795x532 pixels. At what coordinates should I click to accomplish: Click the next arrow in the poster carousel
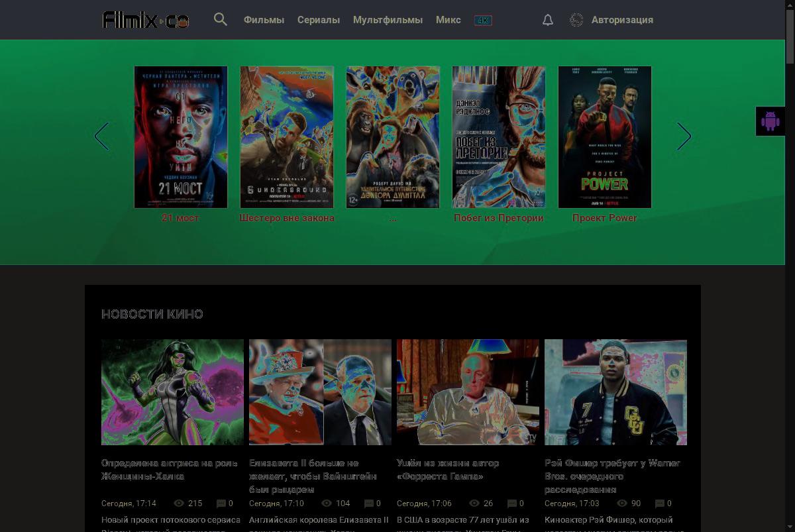[x=684, y=136]
